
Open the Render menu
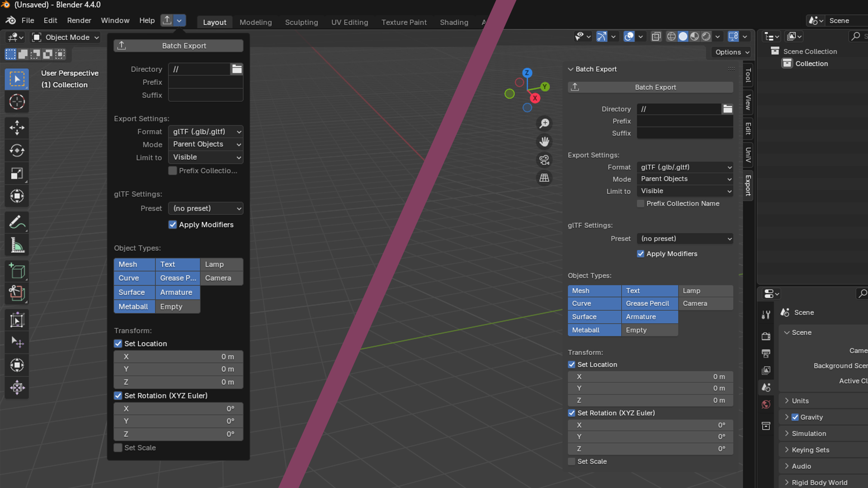coord(79,20)
